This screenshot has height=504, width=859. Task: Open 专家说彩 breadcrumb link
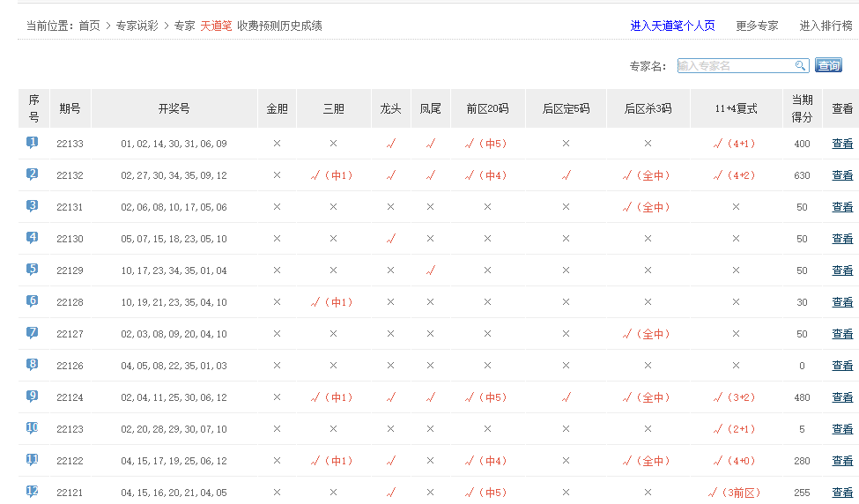[x=137, y=26]
